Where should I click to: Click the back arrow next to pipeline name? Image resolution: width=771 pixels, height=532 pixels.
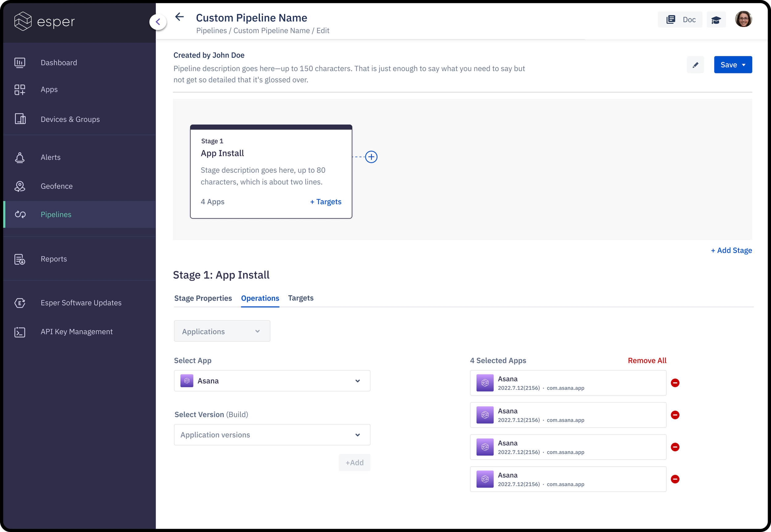pyautogui.click(x=179, y=17)
